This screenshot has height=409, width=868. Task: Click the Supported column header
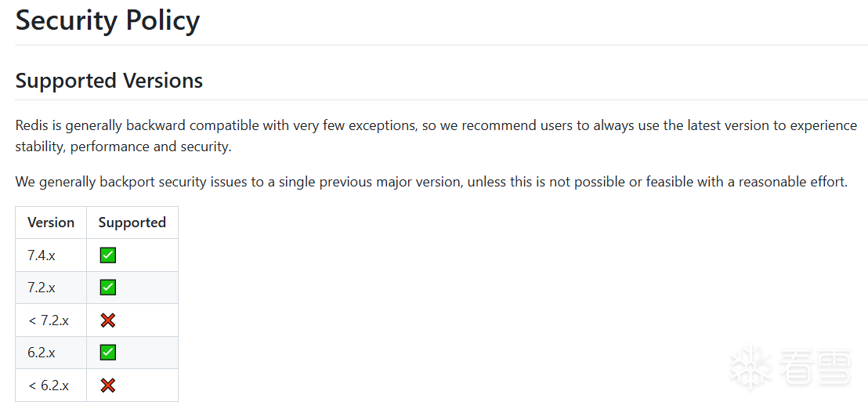point(132,223)
